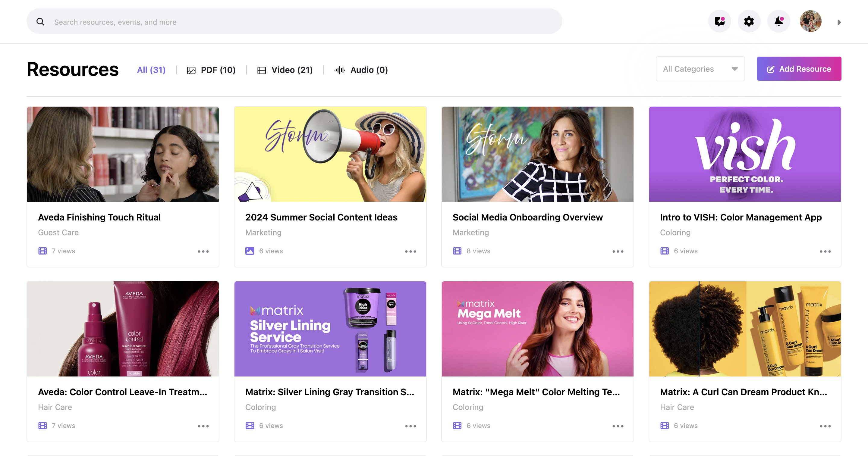
Task: Open Matrix Silver Lining Service thumbnail
Action: pos(330,329)
